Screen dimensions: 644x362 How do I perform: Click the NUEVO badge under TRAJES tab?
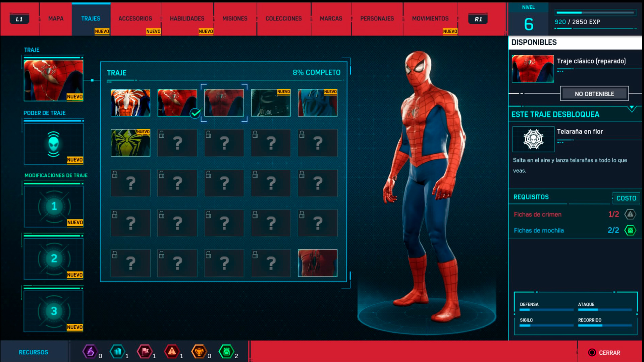(102, 31)
